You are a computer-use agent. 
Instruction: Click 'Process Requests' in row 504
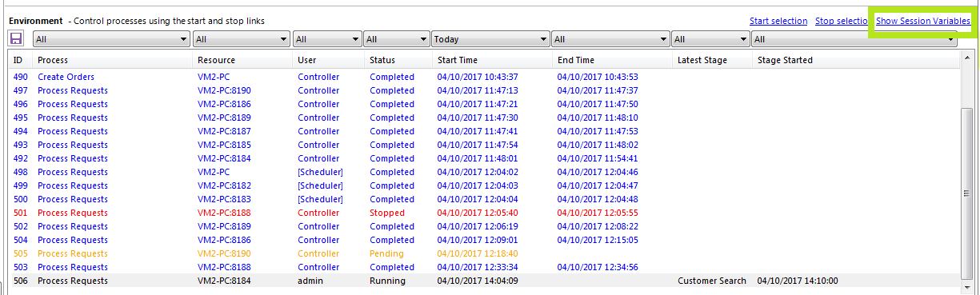point(73,240)
